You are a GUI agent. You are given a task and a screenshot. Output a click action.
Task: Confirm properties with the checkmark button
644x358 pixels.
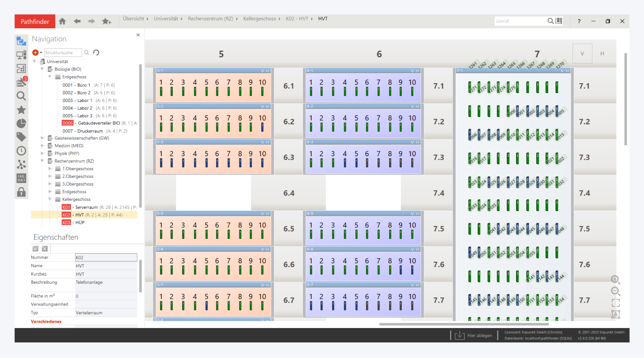coord(35,249)
